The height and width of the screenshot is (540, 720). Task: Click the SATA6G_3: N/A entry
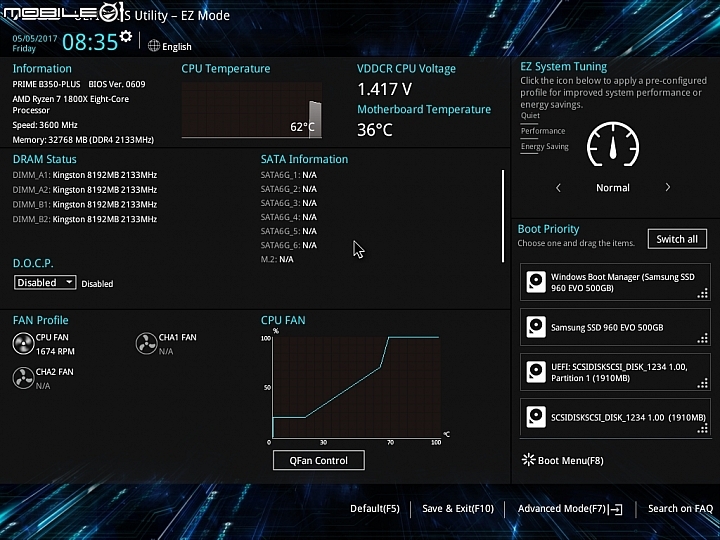pos(288,203)
